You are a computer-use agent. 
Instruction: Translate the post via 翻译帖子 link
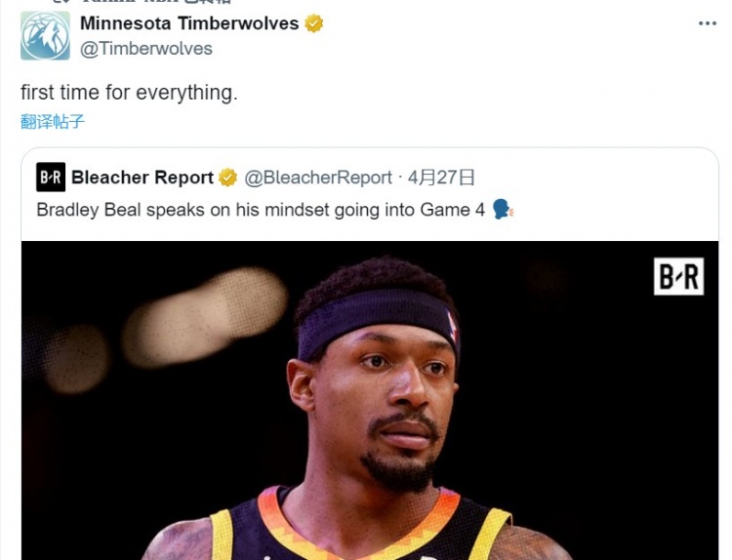(x=53, y=122)
